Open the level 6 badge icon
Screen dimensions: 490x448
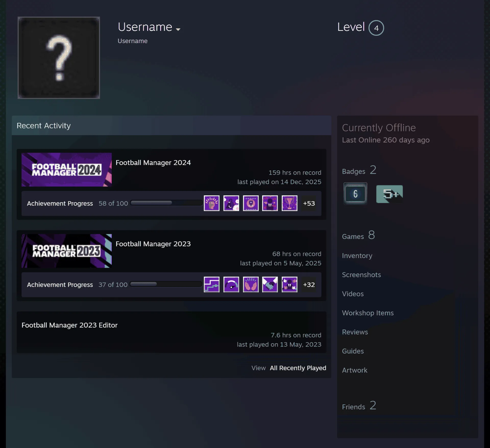tap(355, 194)
